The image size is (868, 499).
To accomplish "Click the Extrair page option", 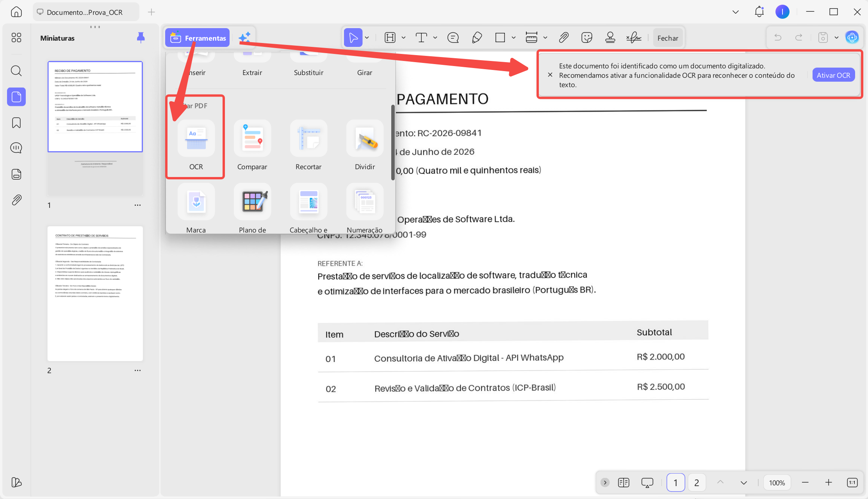I will tap(252, 63).
